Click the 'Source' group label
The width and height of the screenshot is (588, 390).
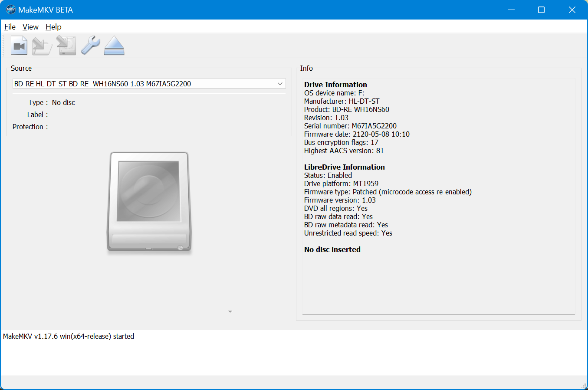21,68
